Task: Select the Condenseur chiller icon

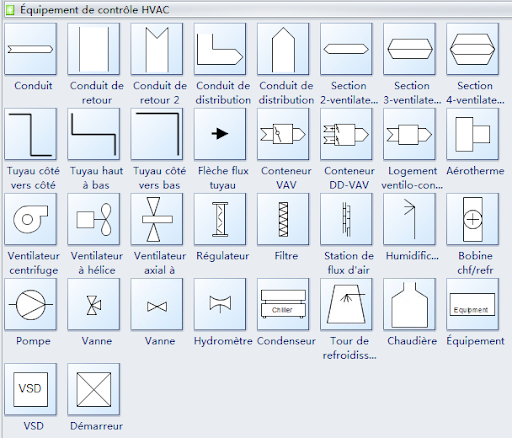Action: coord(283,304)
